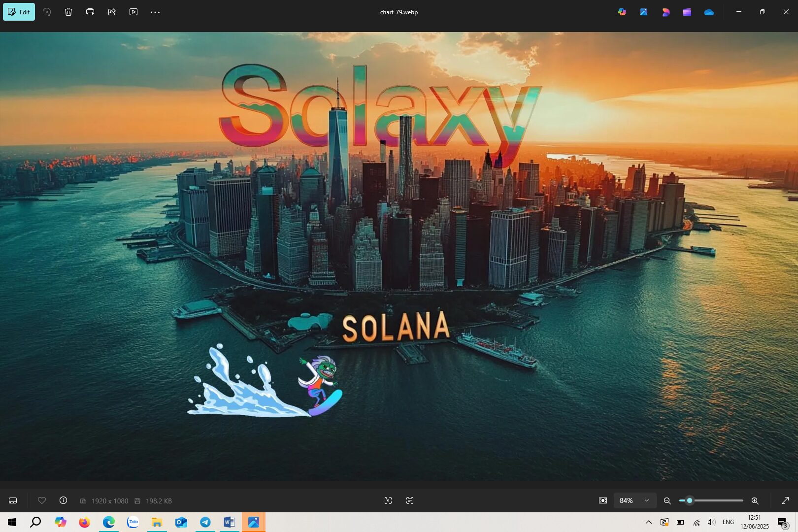This screenshot has height=532, width=798.
Task: Open network Wi-Fi tray icon
Action: pyautogui.click(x=696, y=522)
